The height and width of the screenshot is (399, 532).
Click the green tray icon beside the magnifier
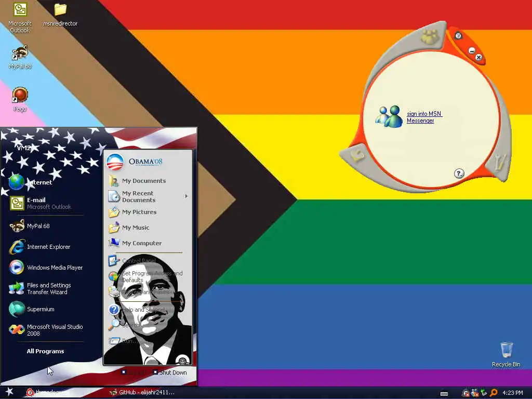484,393
